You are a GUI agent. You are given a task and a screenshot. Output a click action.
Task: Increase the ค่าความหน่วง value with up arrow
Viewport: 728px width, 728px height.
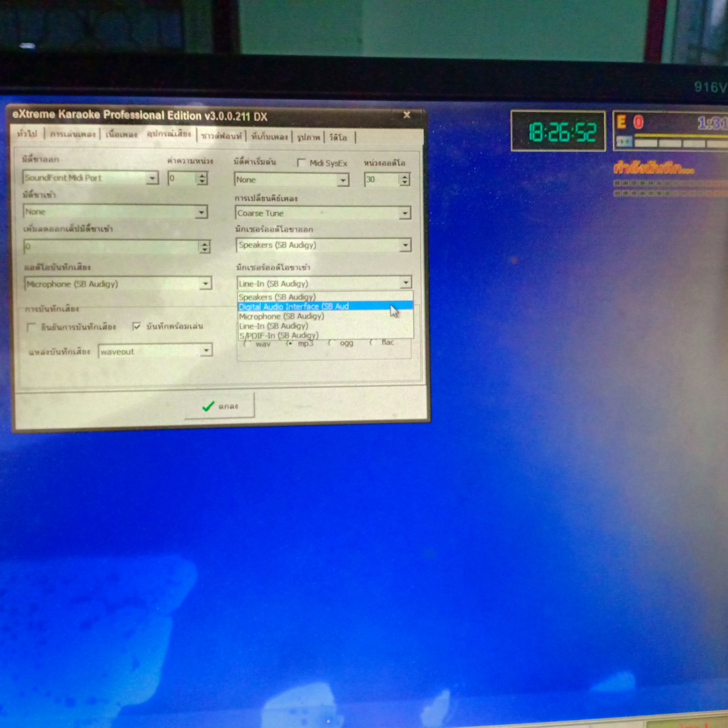(x=202, y=175)
